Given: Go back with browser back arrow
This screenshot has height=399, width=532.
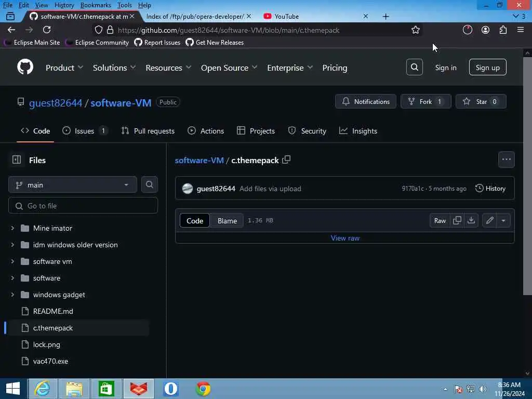Looking at the screenshot, I should coord(11,30).
